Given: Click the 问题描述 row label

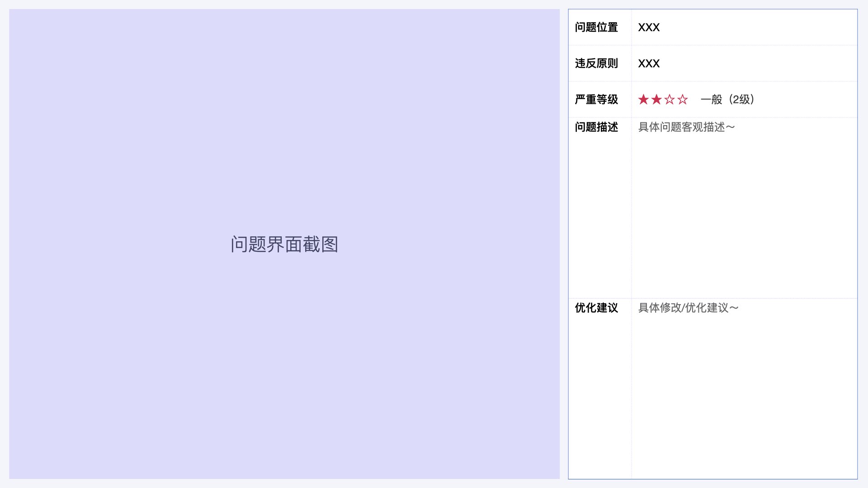Looking at the screenshot, I should pyautogui.click(x=596, y=127).
